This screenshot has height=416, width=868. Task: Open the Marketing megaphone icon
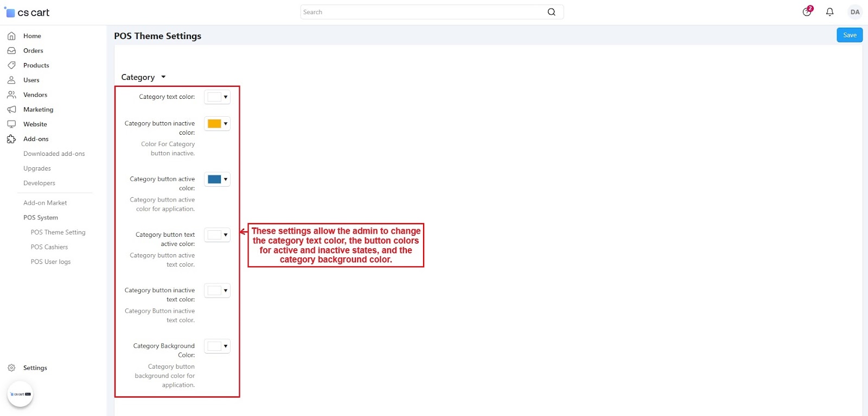pos(11,109)
